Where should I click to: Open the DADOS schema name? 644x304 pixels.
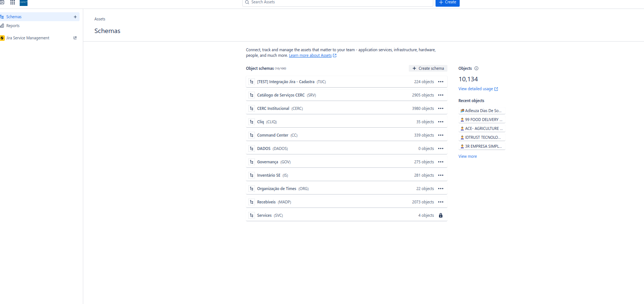pyautogui.click(x=264, y=148)
